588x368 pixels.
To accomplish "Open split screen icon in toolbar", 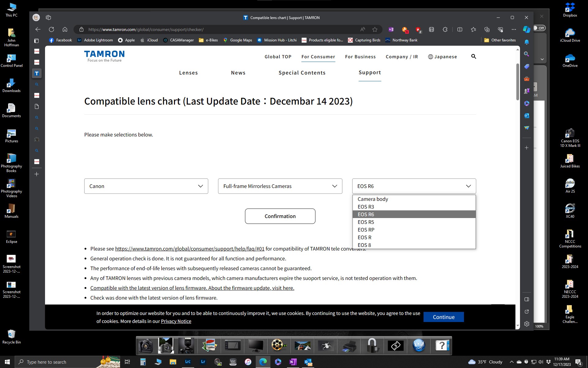I will (x=460, y=29).
